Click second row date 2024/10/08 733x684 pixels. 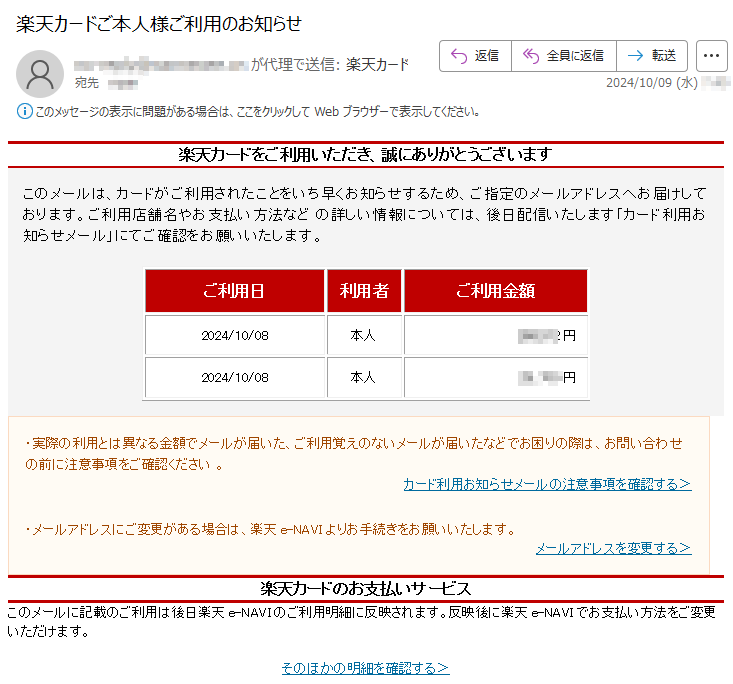click(x=235, y=377)
